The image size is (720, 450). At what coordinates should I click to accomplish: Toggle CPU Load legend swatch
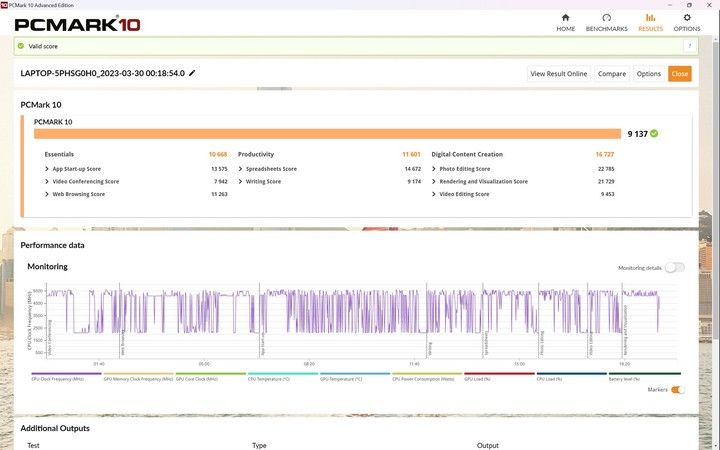coord(572,374)
